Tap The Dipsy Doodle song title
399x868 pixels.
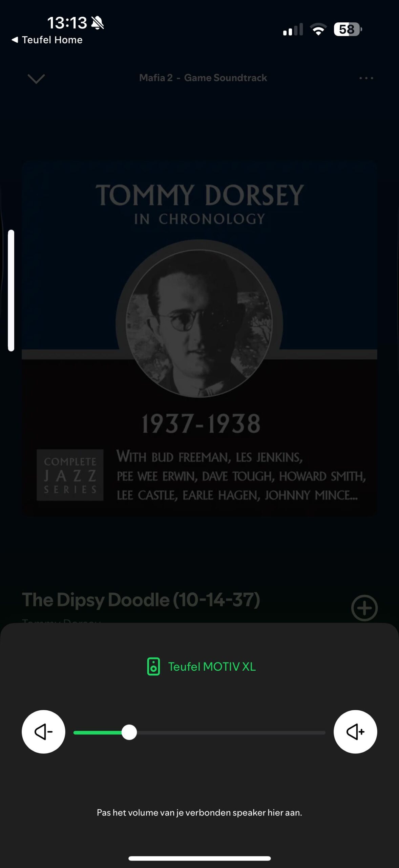(x=141, y=599)
